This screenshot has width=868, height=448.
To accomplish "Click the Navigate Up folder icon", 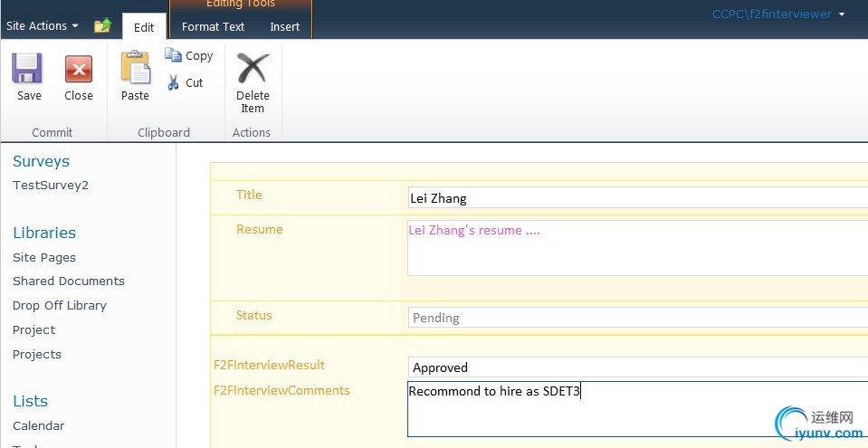I will pos(102,25).
